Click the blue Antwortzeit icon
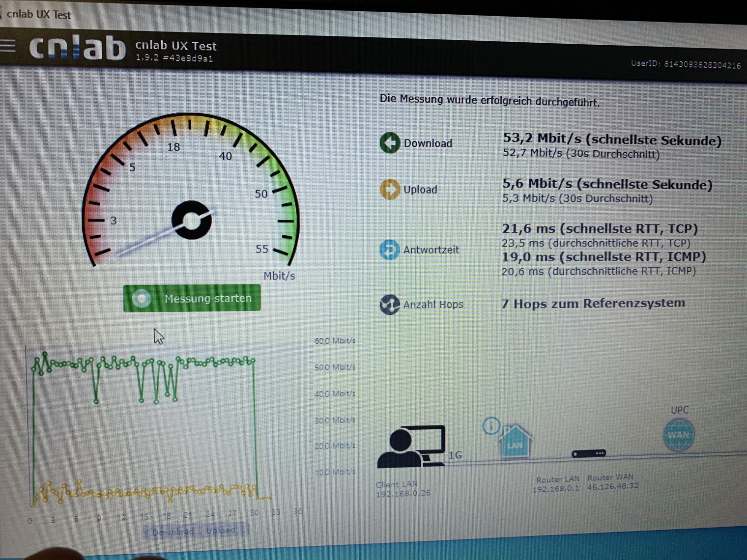This screenshot has height=560, width=747. coord(390,250)
